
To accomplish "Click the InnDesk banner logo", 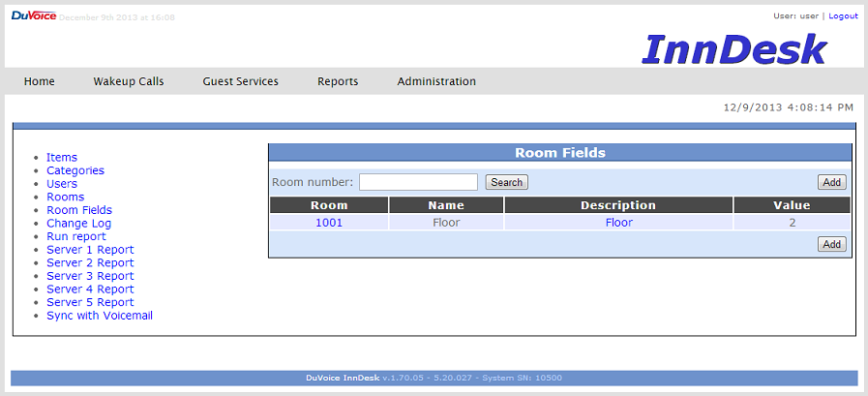I will click(x=734, y=48).
